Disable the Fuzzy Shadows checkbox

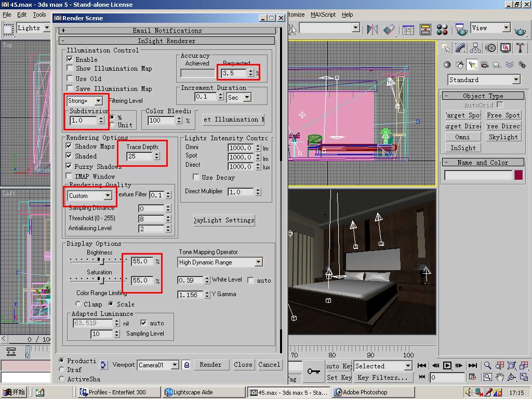(x=70, y=166)
